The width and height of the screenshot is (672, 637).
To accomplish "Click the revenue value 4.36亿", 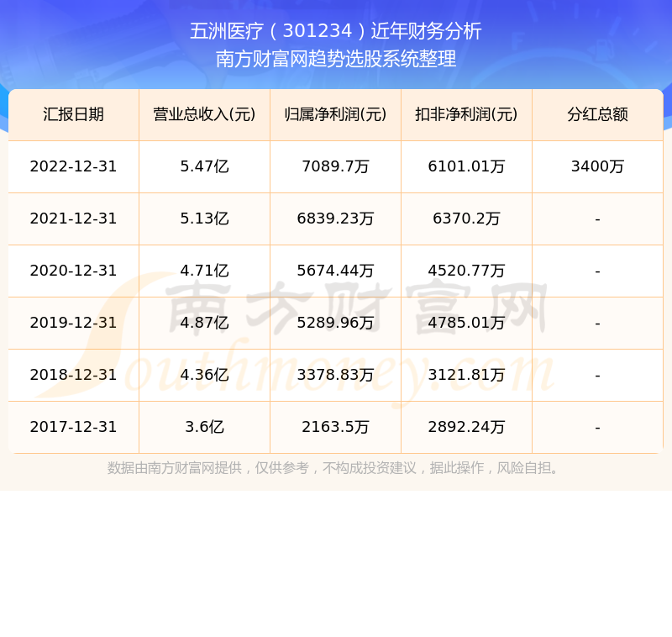I will tap(204, 375).
